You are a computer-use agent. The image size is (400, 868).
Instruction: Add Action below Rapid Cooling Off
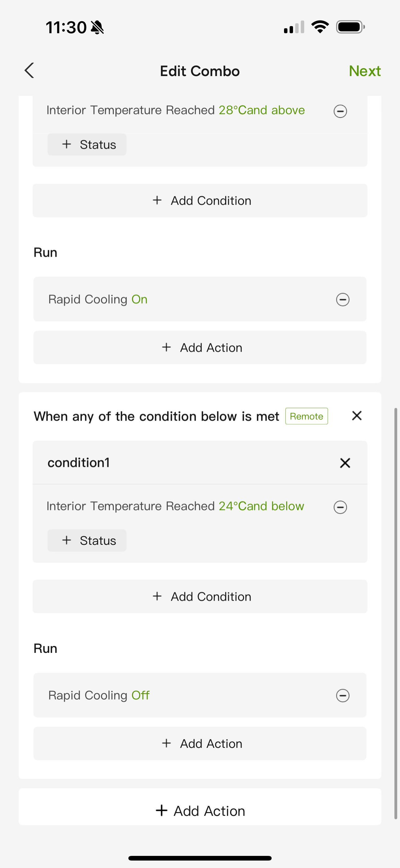pos(200,743)
